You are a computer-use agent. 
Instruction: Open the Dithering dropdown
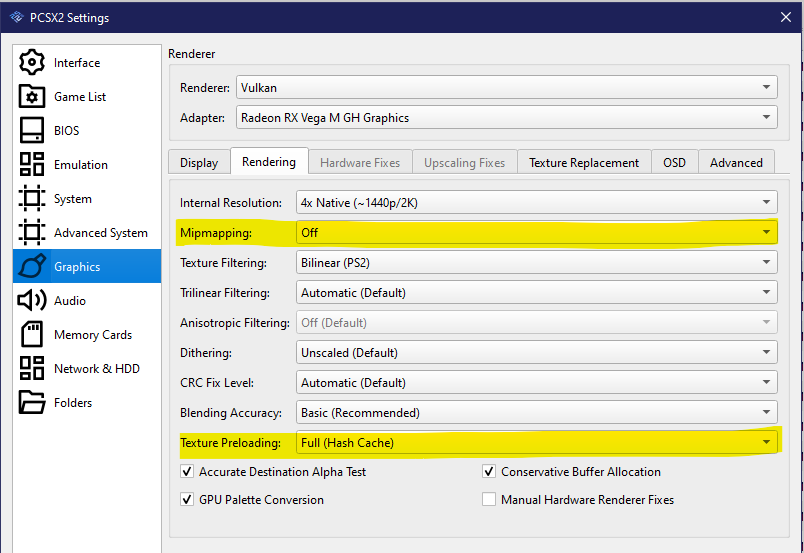[x=537, y=352]
